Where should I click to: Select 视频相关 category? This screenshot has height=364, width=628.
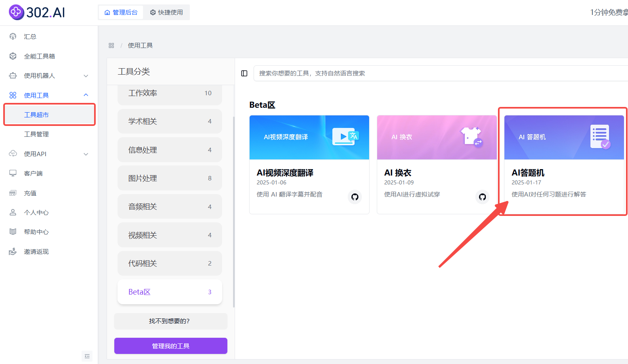coord(170,235)
